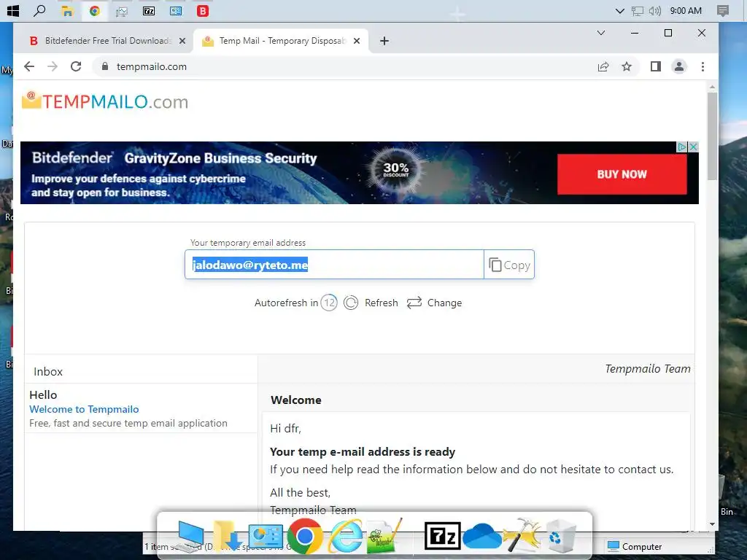Open Chrome tab search dropdown
The image size is (747, 560).
(601, 33)
